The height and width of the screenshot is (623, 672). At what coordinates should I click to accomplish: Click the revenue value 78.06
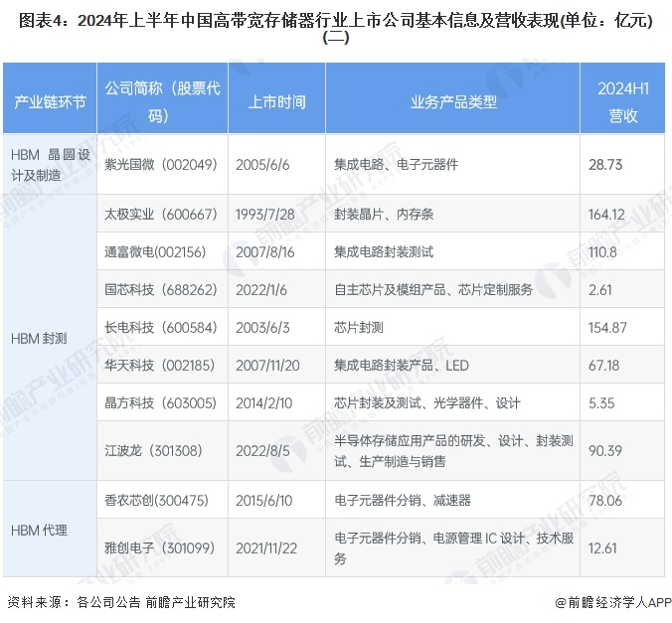pyautogui.click(x=605, y=500)
